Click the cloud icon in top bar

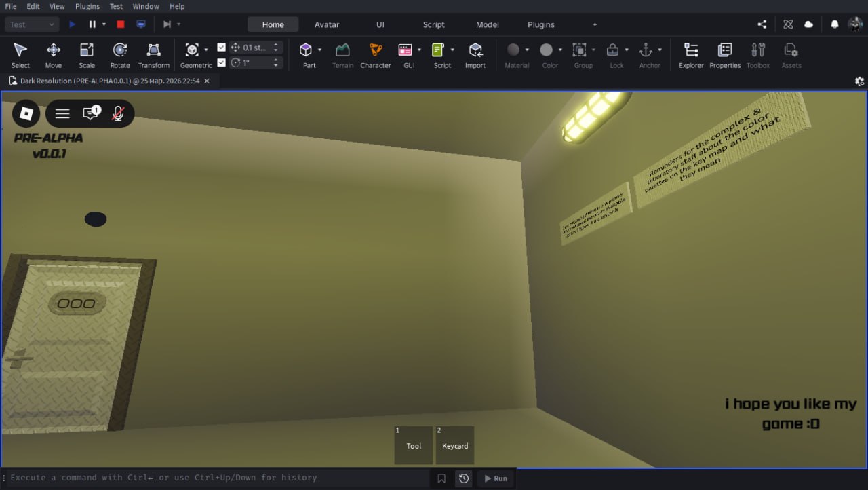808,24
